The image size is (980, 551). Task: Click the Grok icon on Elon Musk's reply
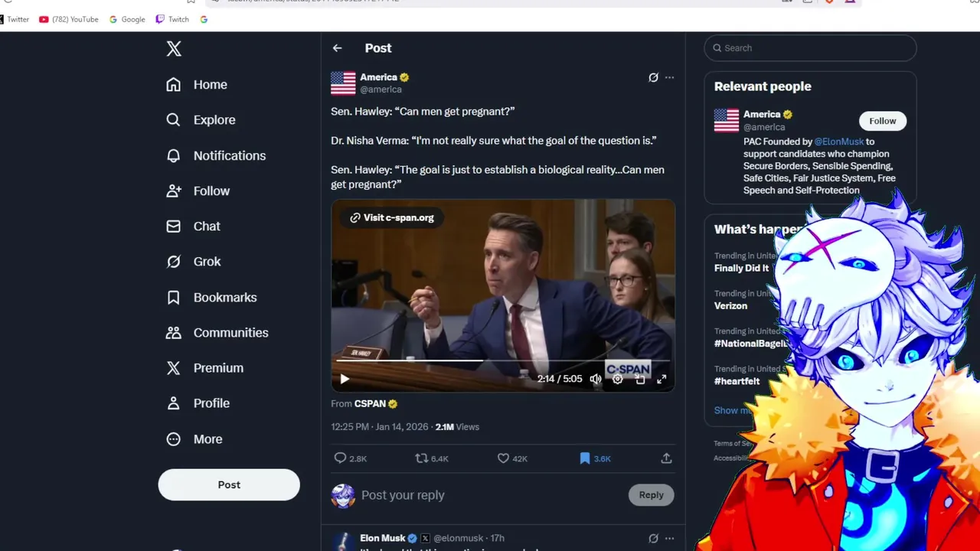pos(653,538)
